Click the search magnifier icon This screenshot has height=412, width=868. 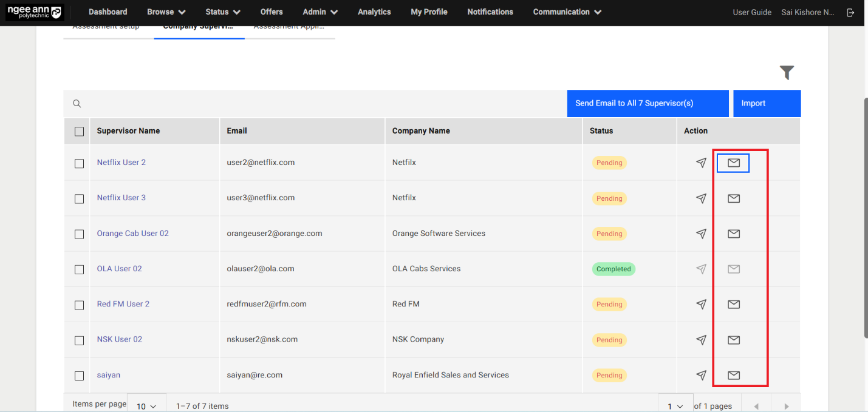[77, 104]
